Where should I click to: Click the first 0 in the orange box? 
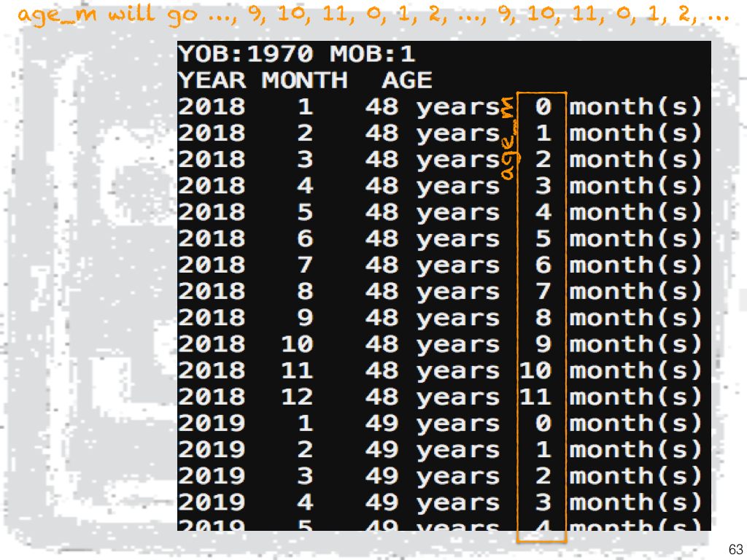tap(543, 107)
